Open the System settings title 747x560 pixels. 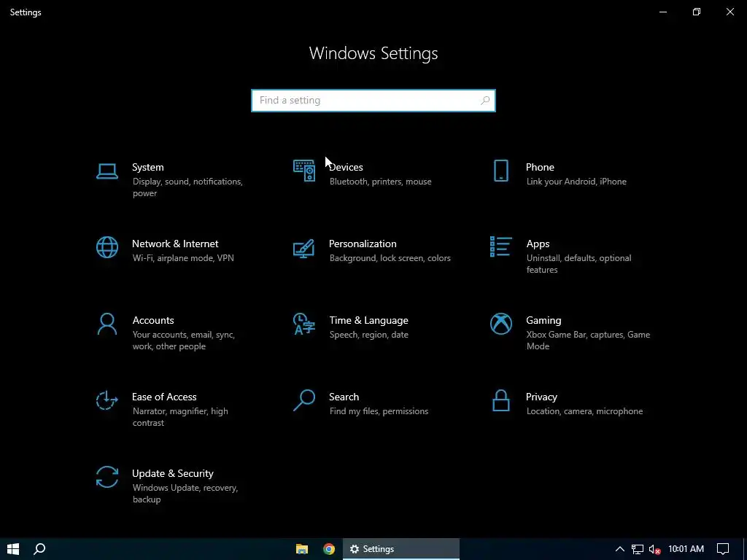147,167
